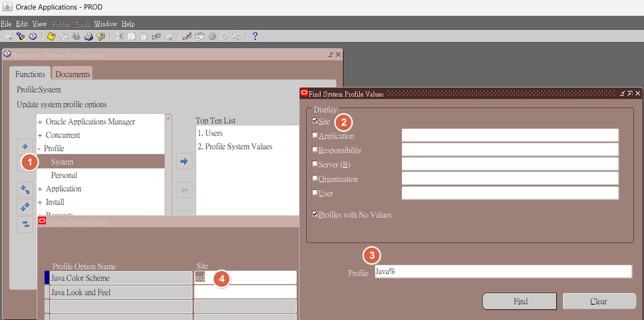
Task: Click the Edit Field pencil icon
Action: (187, 36)
